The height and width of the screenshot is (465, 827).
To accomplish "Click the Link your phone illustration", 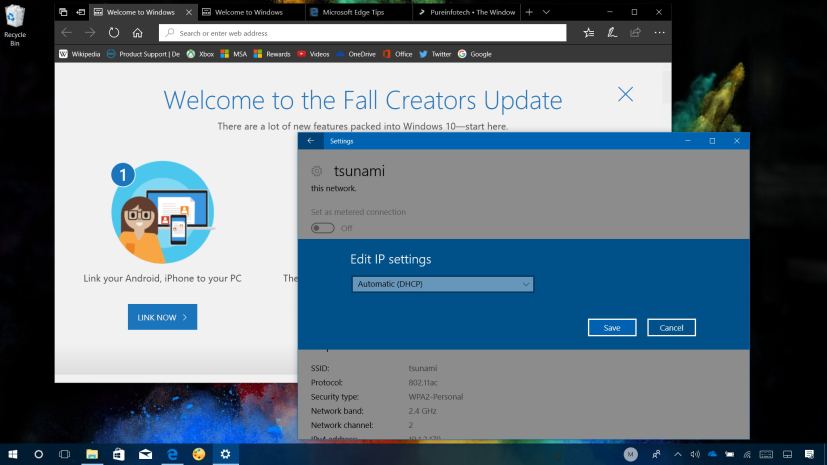I will point(162,212).
